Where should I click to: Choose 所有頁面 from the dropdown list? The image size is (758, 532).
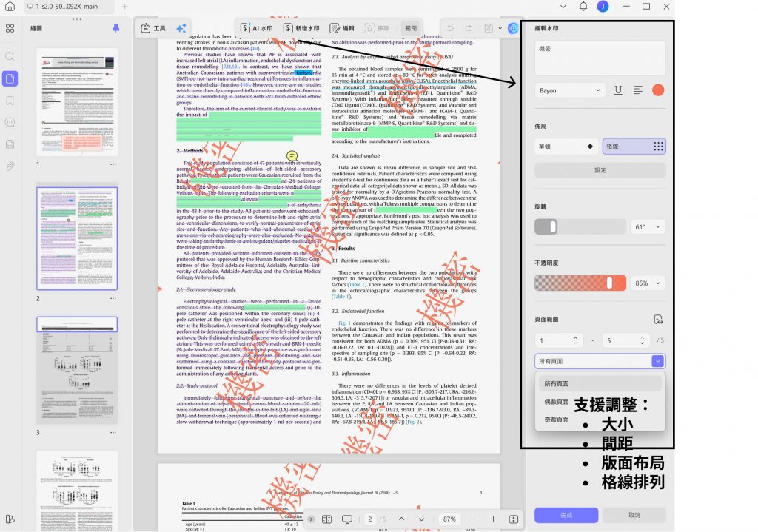pos(600,384)
